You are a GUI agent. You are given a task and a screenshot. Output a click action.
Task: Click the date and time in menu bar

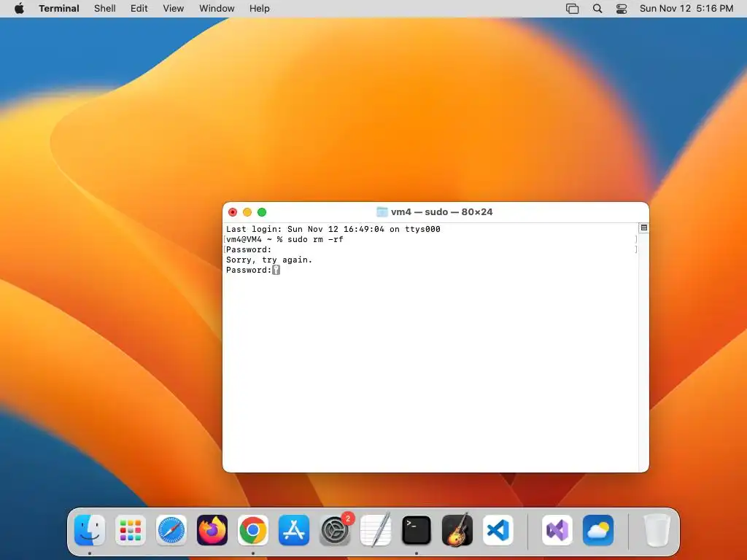click(x=686, y=9)
